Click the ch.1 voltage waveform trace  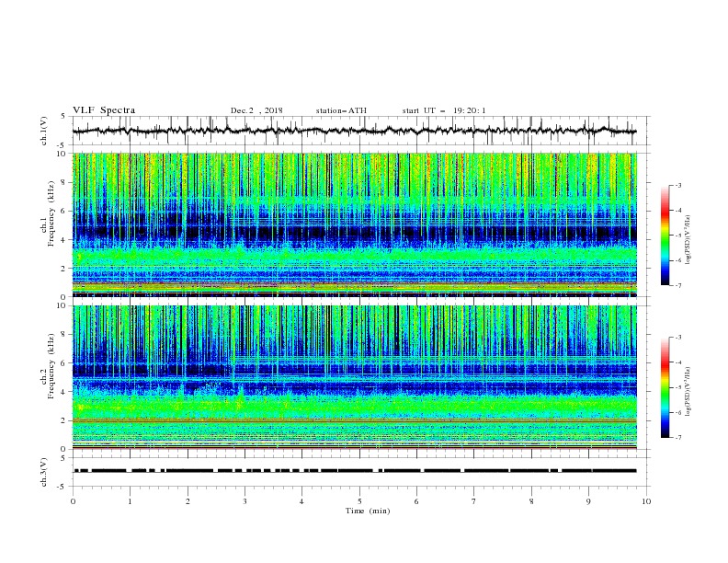coord(354,131)
